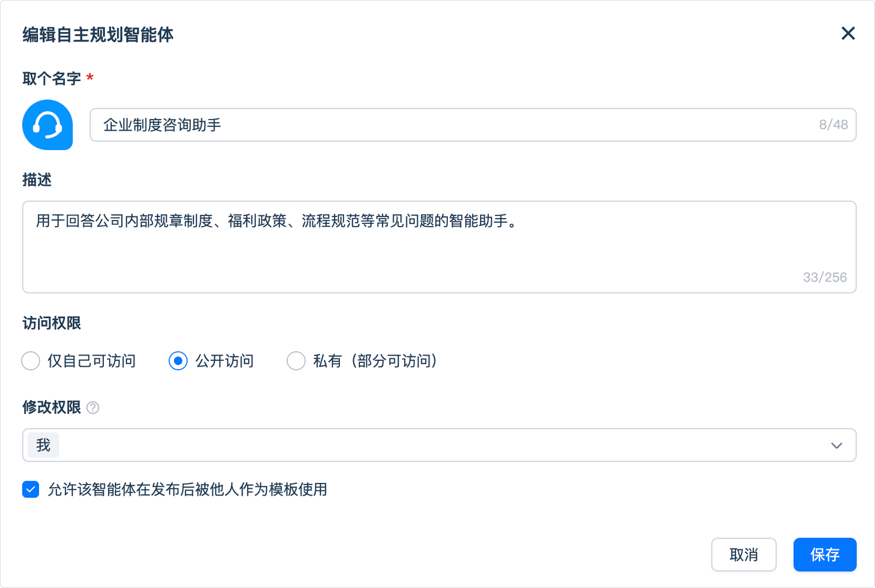Click the 描述 section label
The height and width of the screenshot is (588, 875).
37,180
